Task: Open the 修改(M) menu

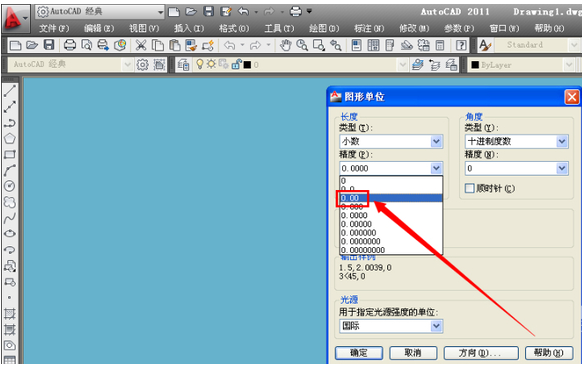Action: coord(414,29)
